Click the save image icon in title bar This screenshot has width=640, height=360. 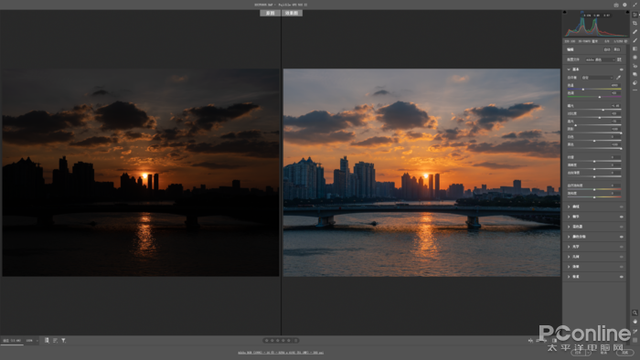pos(616,4)
